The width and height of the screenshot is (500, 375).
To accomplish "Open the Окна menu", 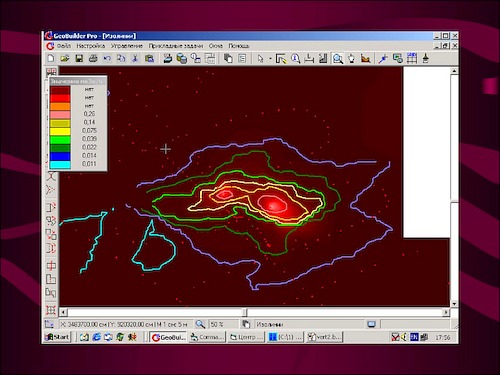I will tap(216, 46).
